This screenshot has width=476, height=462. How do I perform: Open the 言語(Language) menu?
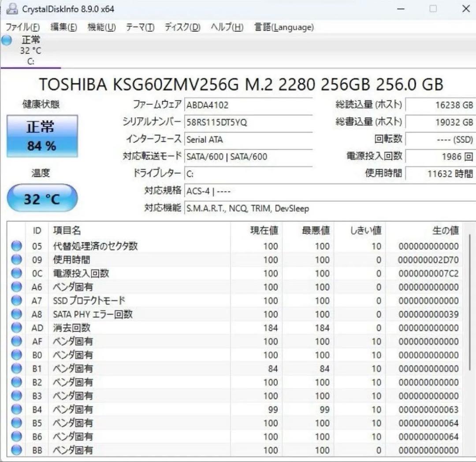coord(284,27)
